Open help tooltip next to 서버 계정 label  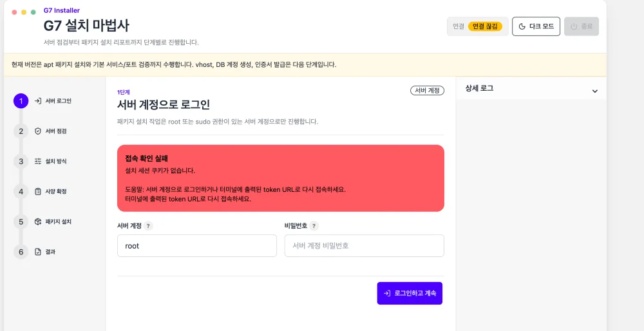coord(148,226)
